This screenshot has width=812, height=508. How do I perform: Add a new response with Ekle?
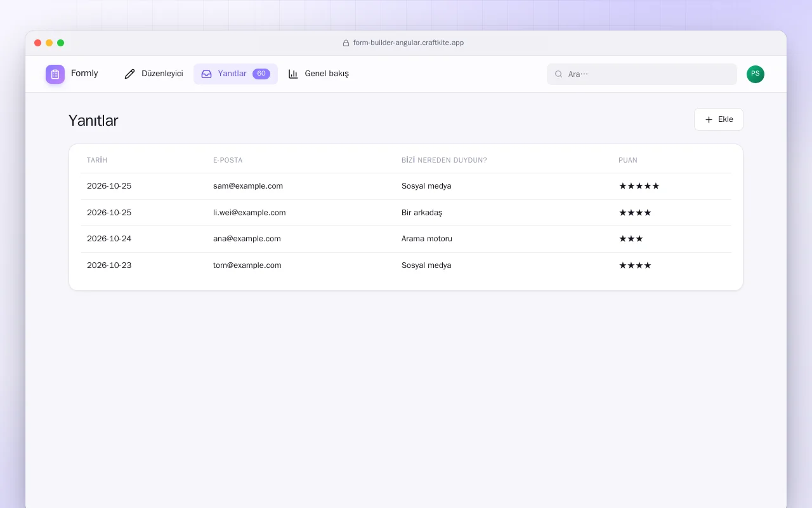[x=719, y=119]
